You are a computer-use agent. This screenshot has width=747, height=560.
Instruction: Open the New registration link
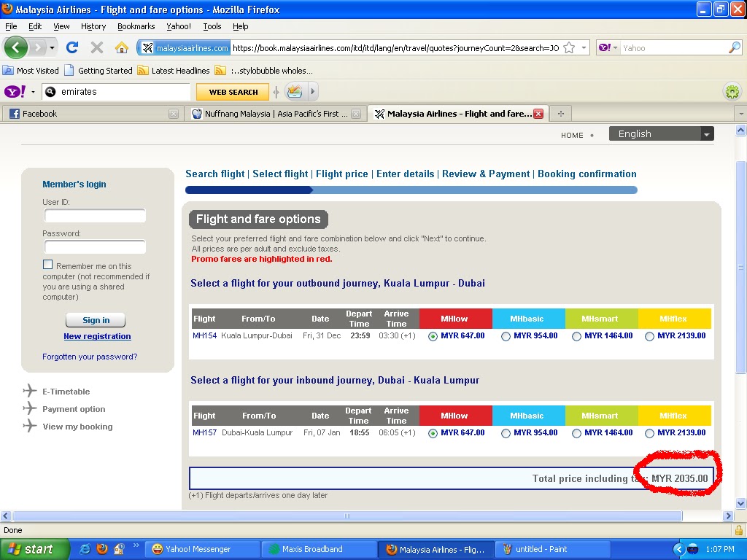(x=97, y=336)
